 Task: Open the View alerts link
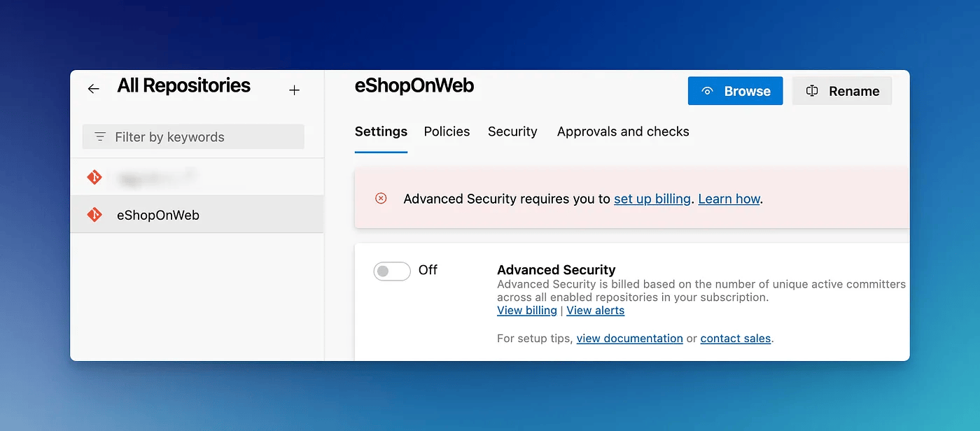coord(595,311)
